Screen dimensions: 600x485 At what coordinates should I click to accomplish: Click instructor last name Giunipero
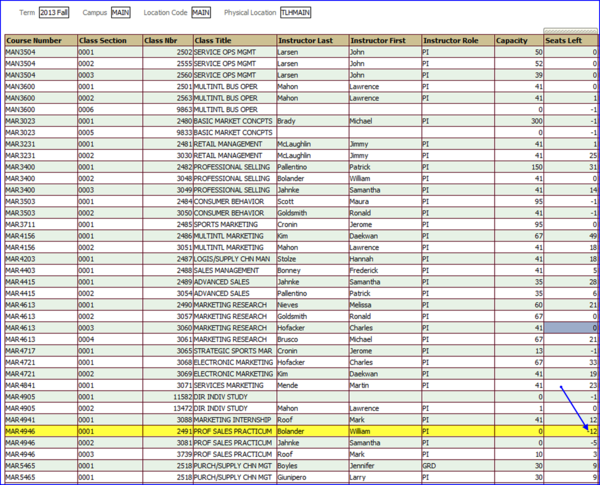(x=290, y=477)
